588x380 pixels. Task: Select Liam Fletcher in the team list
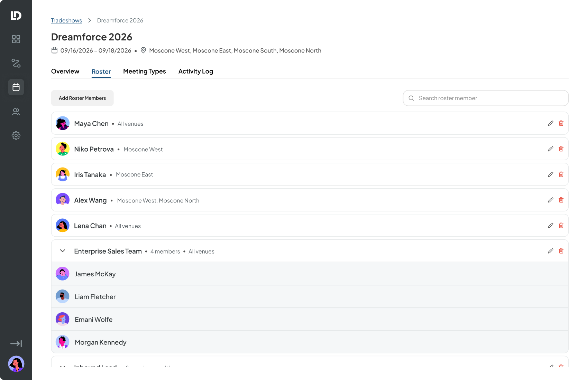[x=310, y=297]
